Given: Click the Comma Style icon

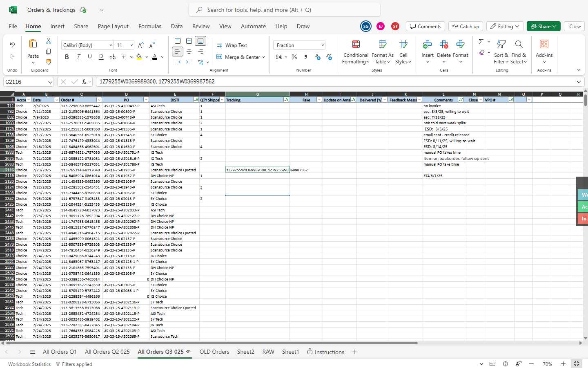Looking at the screenshot, I should 306,57.
